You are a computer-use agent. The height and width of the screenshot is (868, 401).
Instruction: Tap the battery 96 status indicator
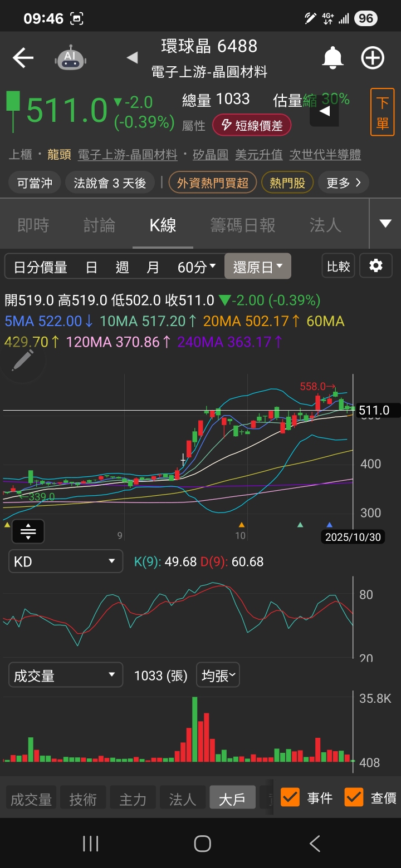(x=365, y=18)
